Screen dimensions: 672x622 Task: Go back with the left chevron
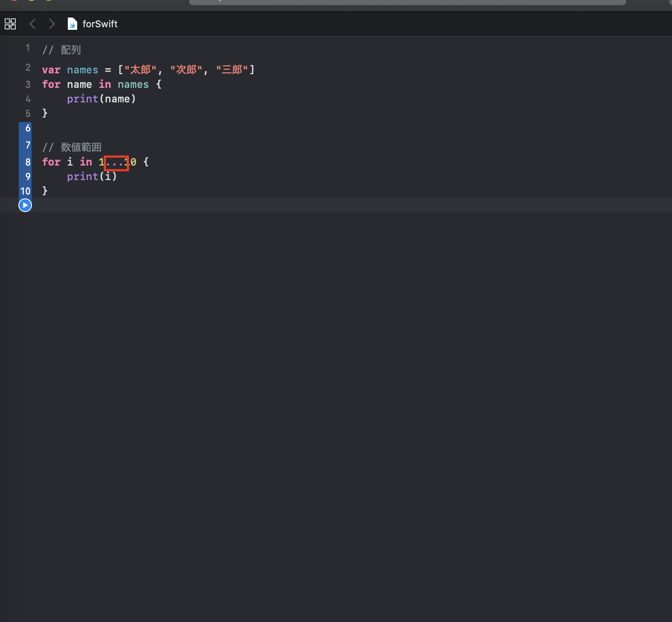32,24
